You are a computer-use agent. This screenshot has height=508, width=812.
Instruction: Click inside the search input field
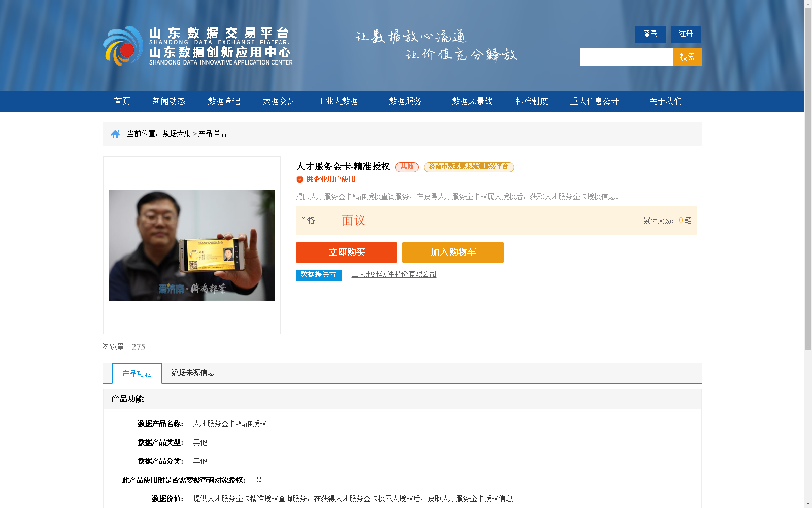coord(625,56)
